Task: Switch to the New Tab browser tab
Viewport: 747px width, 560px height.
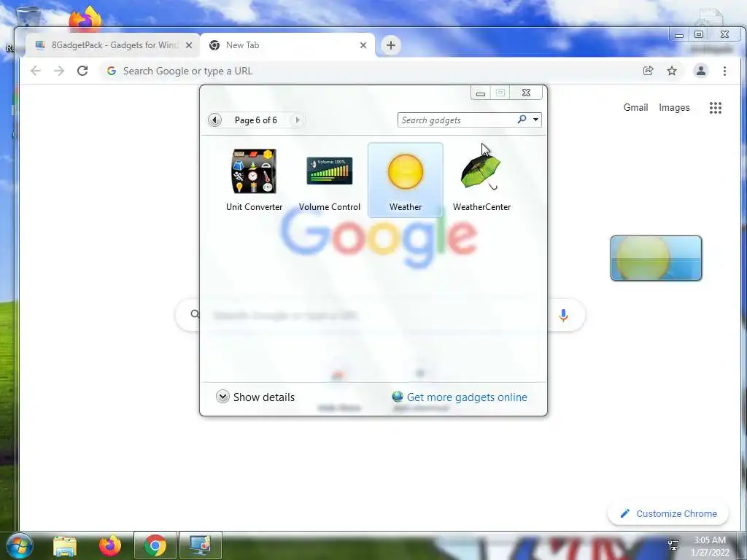Action: [x=286, y=45]
